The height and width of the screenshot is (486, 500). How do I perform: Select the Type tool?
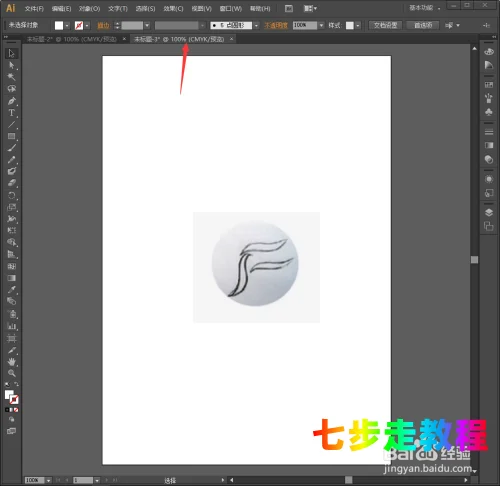point(11,113)
